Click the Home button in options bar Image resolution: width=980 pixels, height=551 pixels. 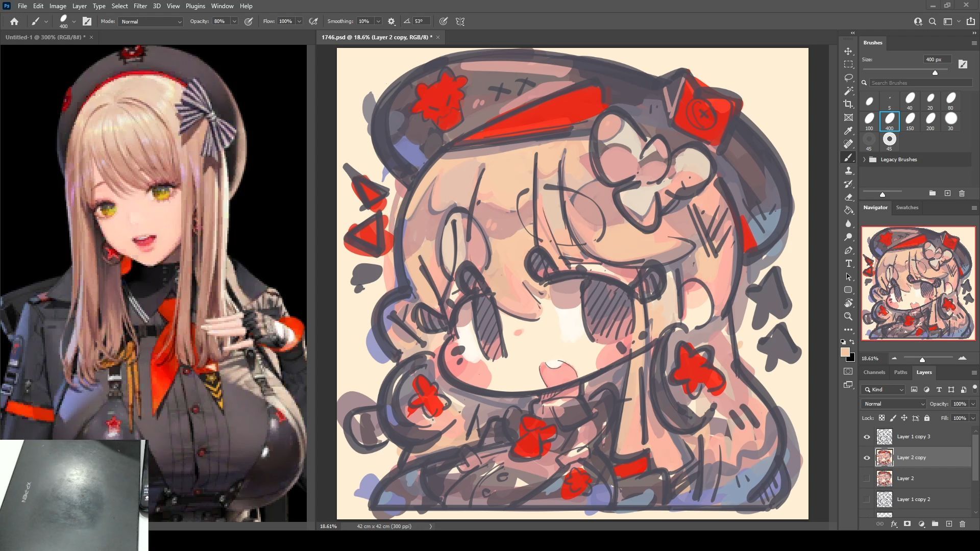pos(14,21)
